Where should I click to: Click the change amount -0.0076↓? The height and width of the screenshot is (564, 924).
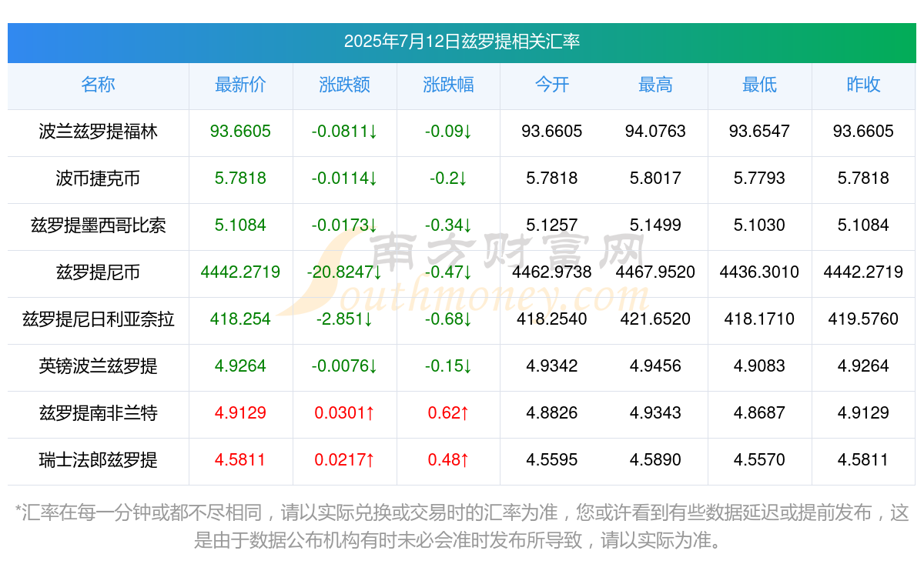tap(344, 366)
